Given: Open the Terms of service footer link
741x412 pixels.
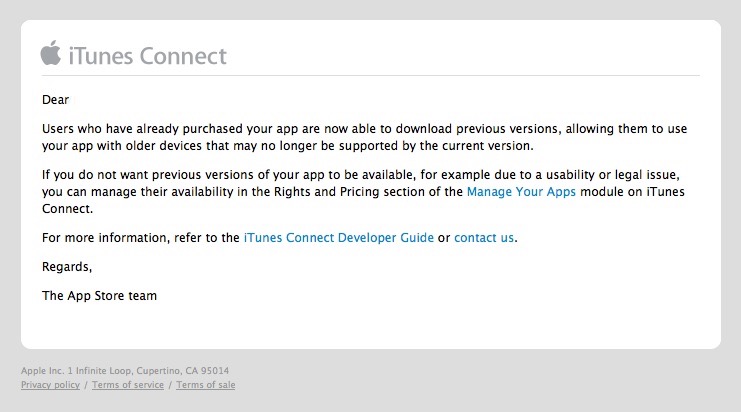Looking at the screenshot, I should [128, 385].
